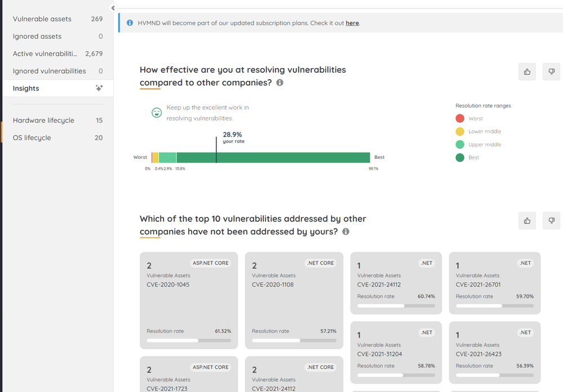Viewport: 563px width, 392px height.
Task: Open OS lifecycle section
Action: (x=32, y=138)
